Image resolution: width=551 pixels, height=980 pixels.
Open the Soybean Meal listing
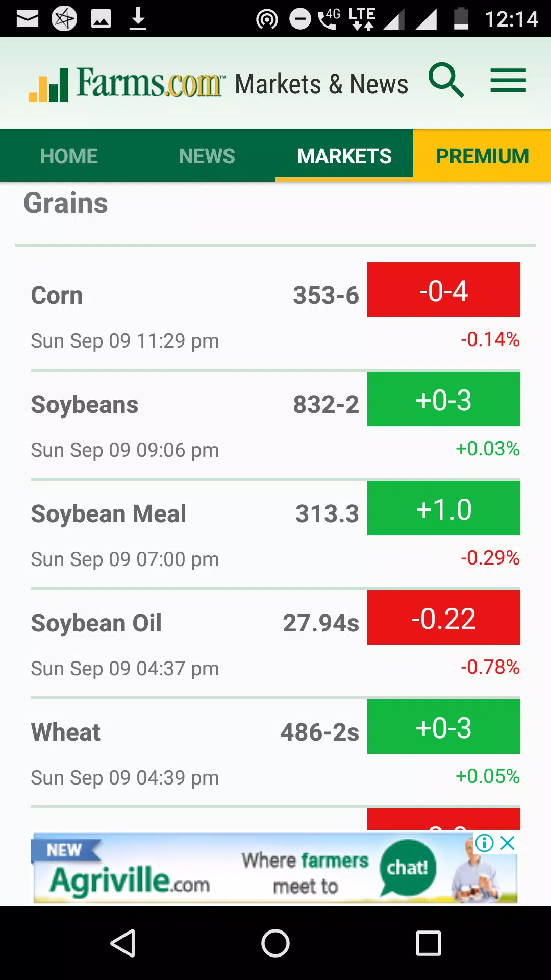pyautogui.click(x=275, y=534)
